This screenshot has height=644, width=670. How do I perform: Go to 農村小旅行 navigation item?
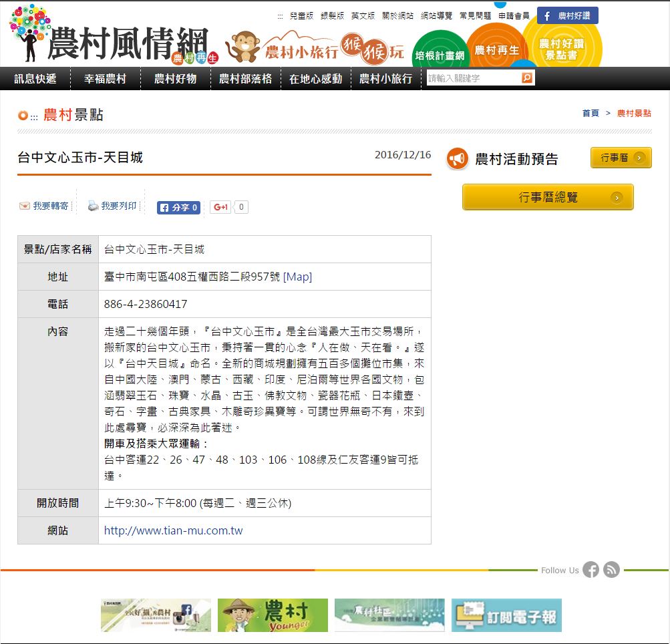point(385,79)
